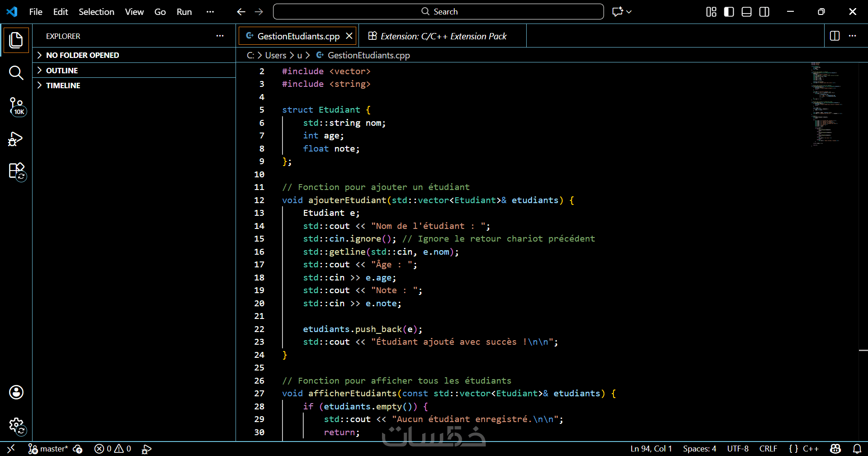Open the Run and Debug view
868x456 pixels.
pyautogui.click(x=16, y=139)
